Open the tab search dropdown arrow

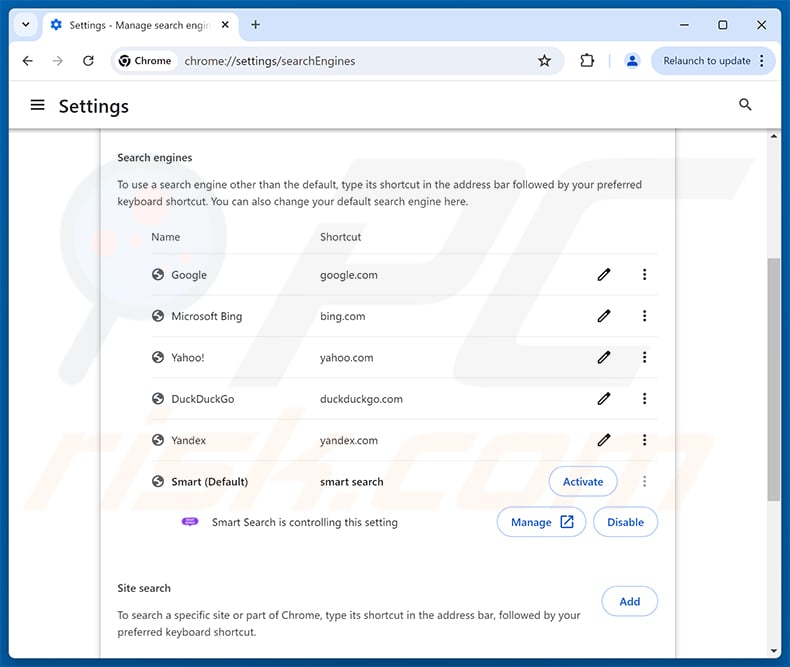click(x=26, y=24)
